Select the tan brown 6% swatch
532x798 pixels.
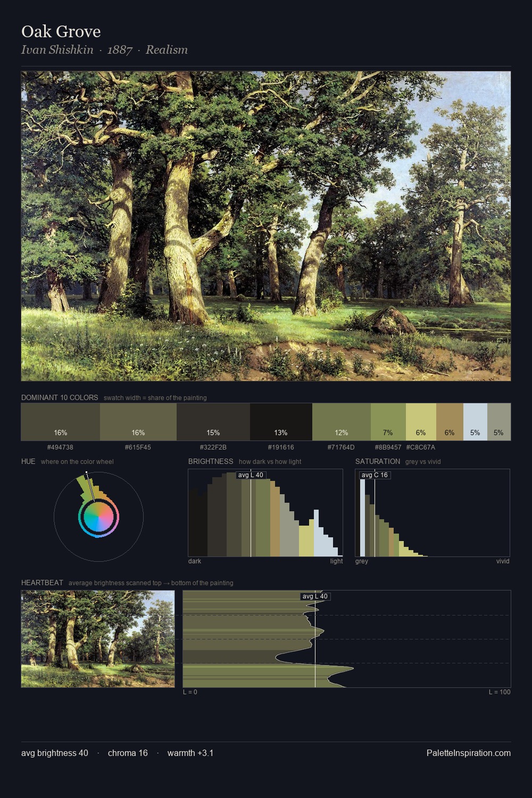click(450, 422)
